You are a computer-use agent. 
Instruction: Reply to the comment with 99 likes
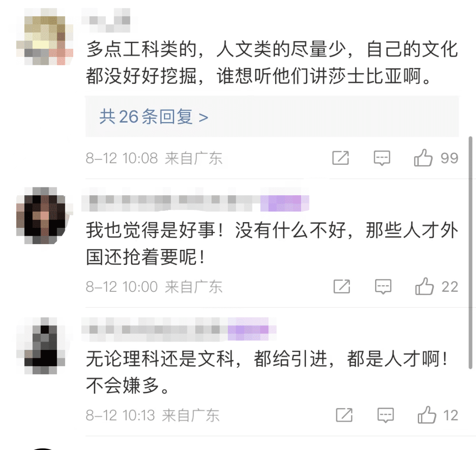[382, 158]
